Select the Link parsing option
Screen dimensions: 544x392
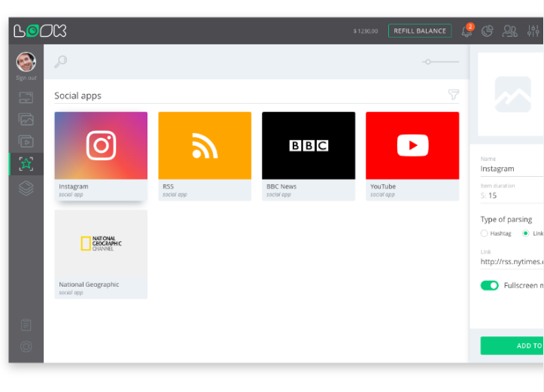click(x=526, y=233)
